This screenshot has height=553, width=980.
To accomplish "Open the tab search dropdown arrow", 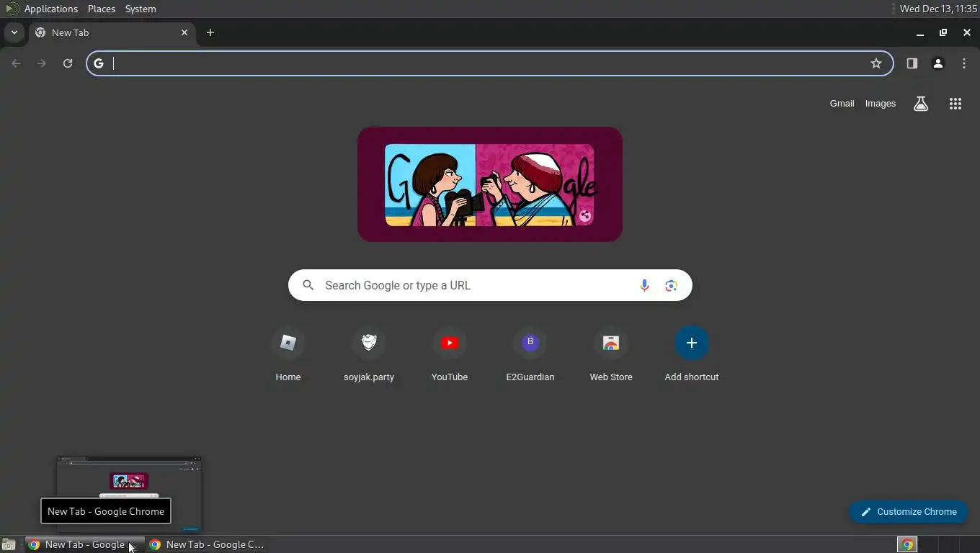I will (14, 32).
